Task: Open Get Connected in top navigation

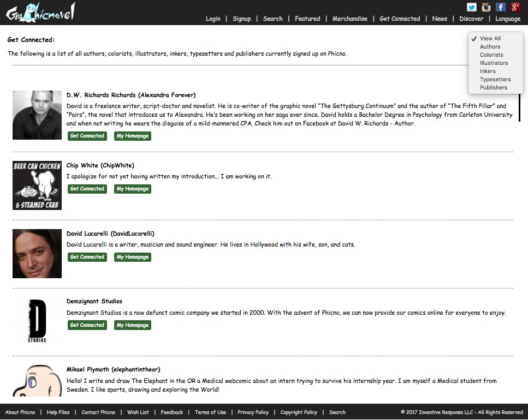Action: [x=400, y=19]
